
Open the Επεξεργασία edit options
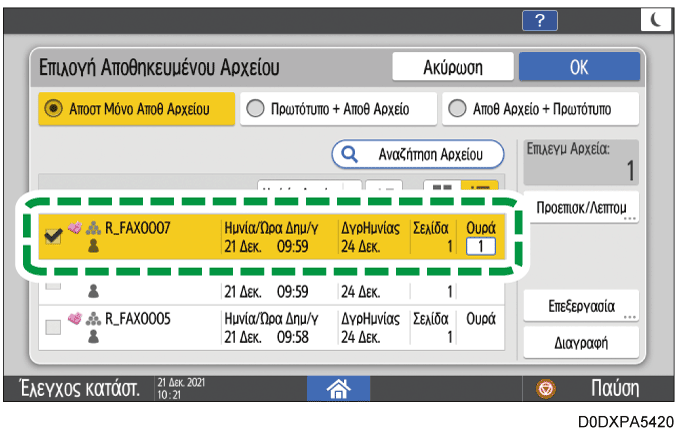[x=580, y=305]
